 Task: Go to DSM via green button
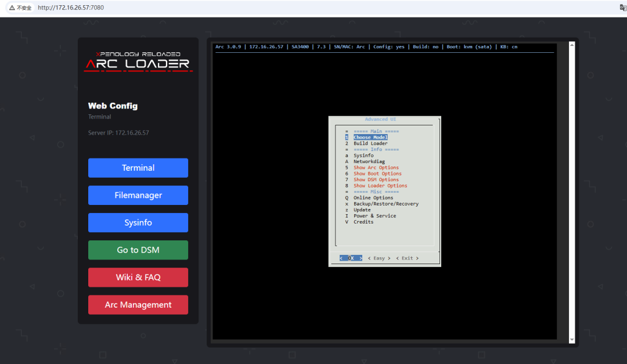(138, 250)
